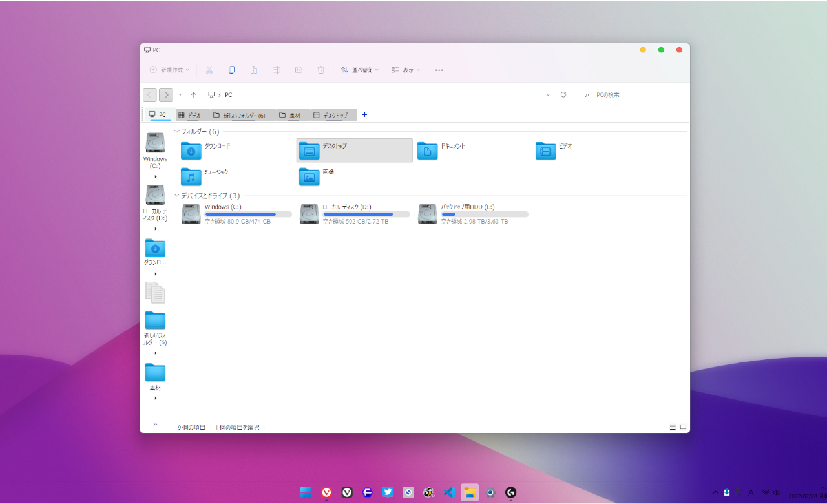Expand arrow under 素材 in sidebar
Screen dimensions: 827x504
coord(156,398)
